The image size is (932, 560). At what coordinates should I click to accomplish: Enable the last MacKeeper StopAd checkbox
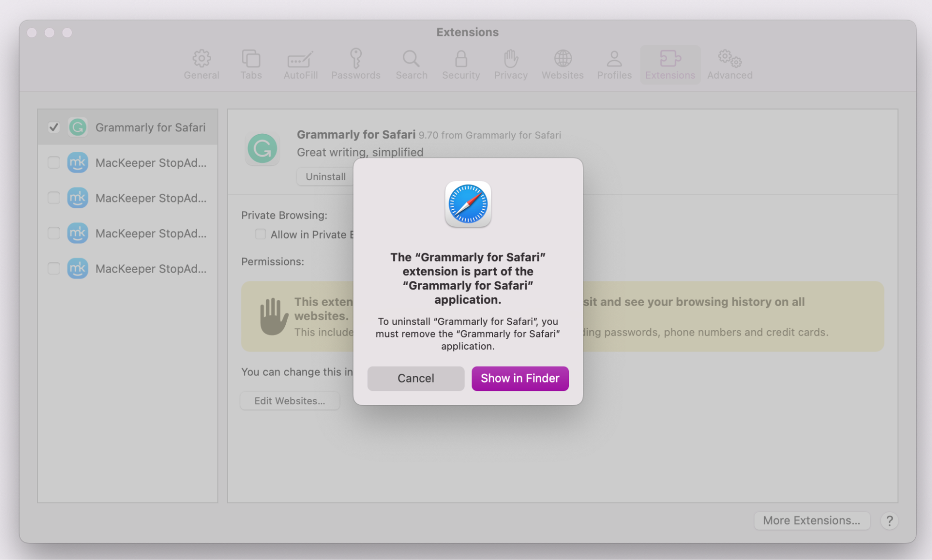(x=54, y=269)
